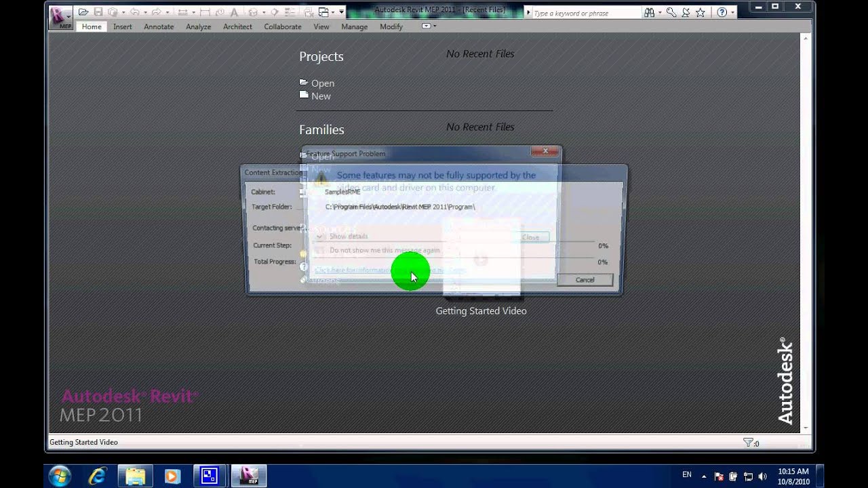Select the Tag by Category icon
Screen dimensions: 868x488
[x=219, y=12]
